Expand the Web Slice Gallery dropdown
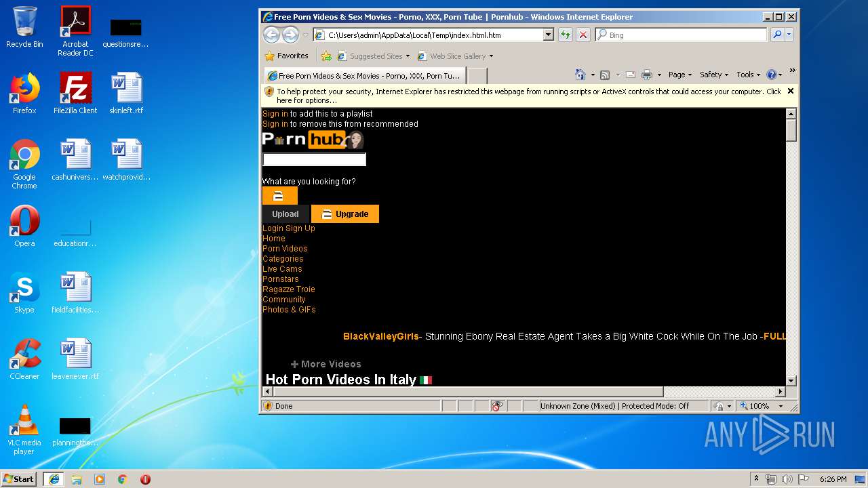The height and width of the screenshot is (488, 868). click(x=491, y=56)
